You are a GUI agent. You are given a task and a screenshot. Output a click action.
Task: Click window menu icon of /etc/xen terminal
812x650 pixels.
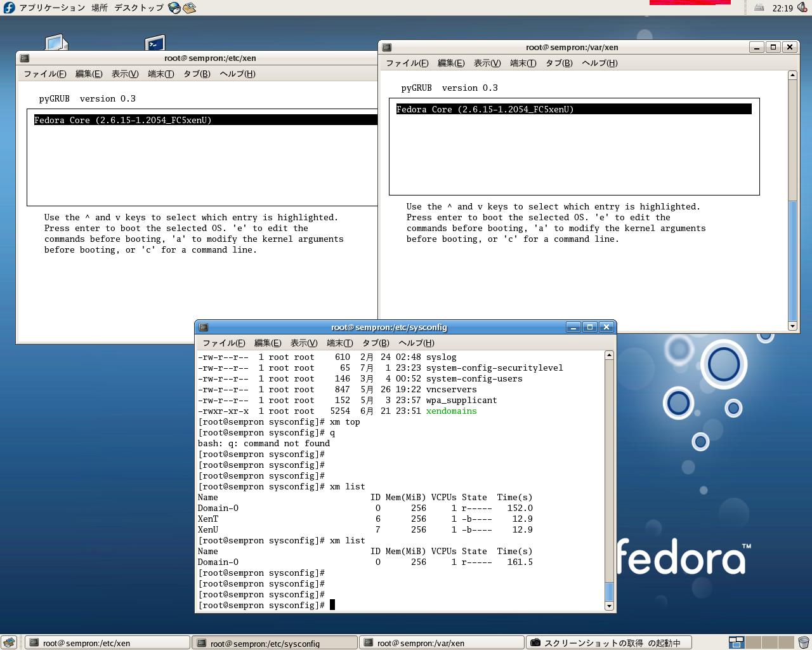[25, 58]
